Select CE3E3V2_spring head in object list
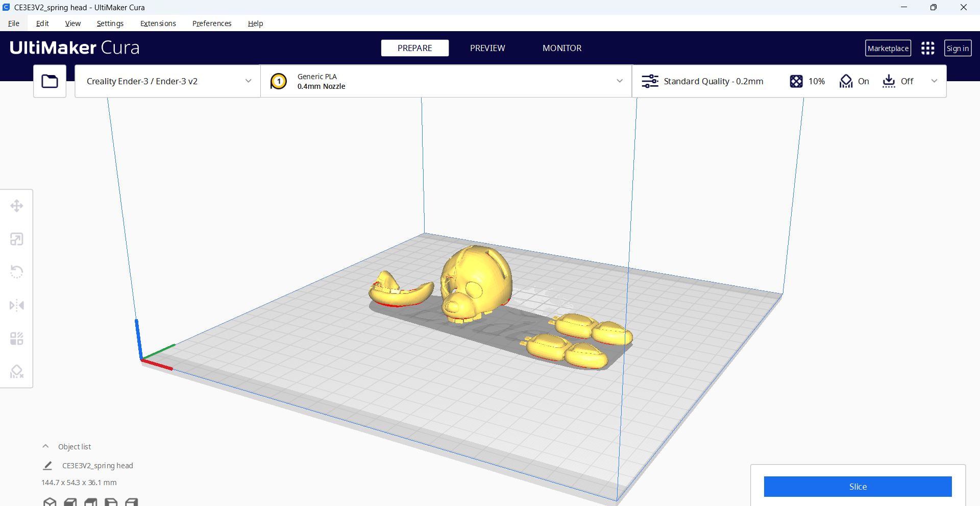980x506 pixels. (97, 466)
